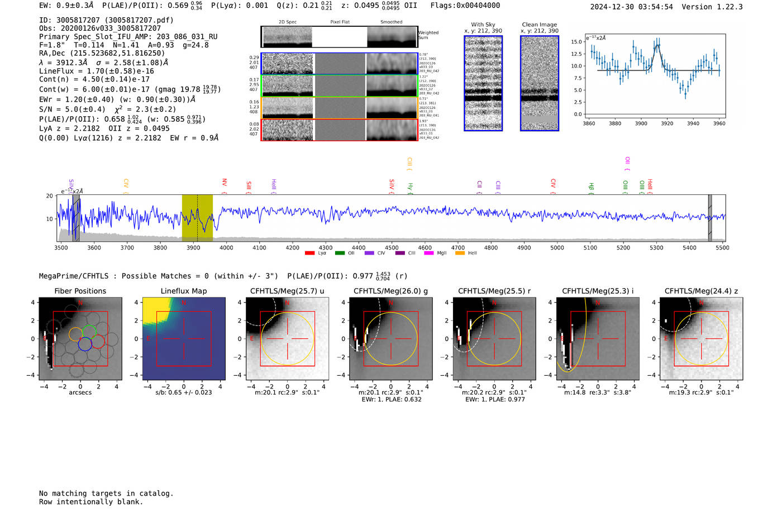The height and width of the screenshot is (532, 782).
Task: Click the violet CIV legend swatch
Action: tap(369, 253)
